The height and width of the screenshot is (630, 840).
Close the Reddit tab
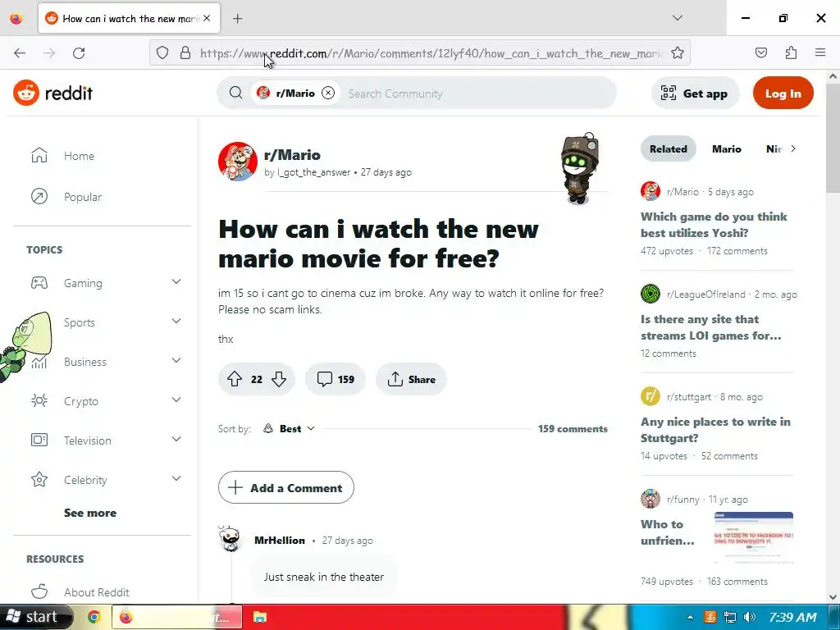tap(207, 18)
